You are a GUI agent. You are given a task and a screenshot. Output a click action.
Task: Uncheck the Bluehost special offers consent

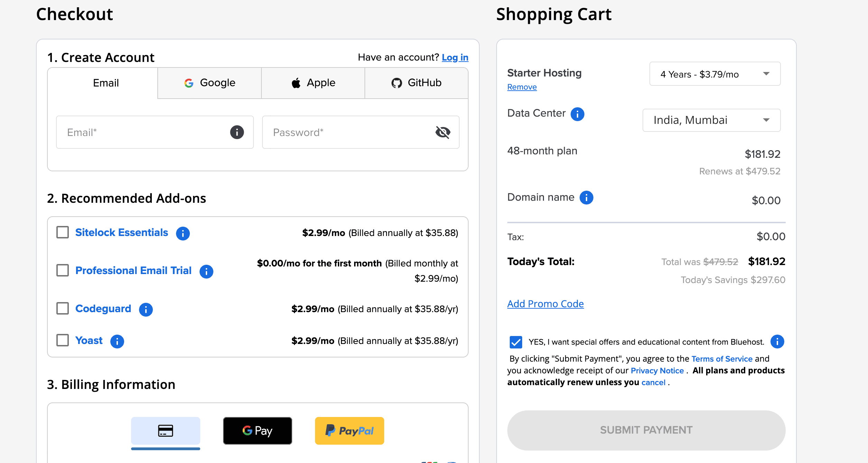(516, 342)
